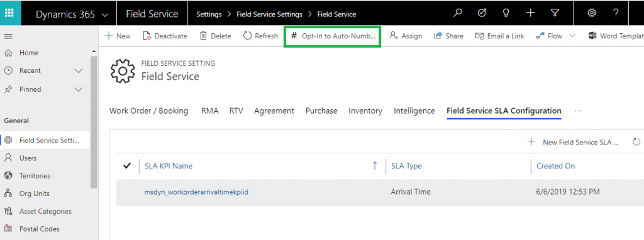The height and width of the screenshot is (240, 644).
Task: Switch to the Purchase tab
Action: click(321, 111)
